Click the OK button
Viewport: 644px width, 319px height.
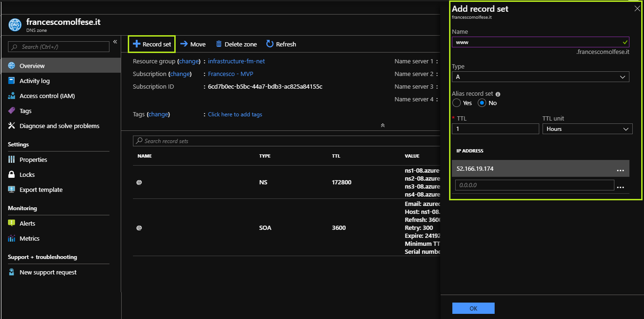point(473,308)
